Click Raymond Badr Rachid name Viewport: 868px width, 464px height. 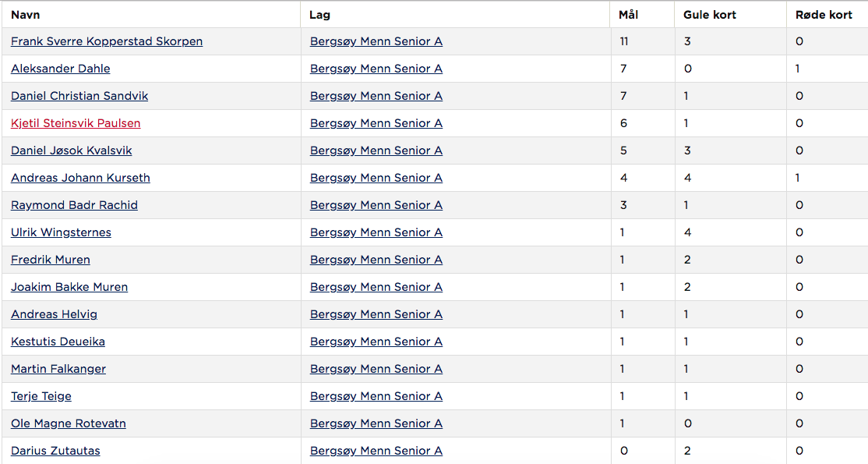pos(74,205)
